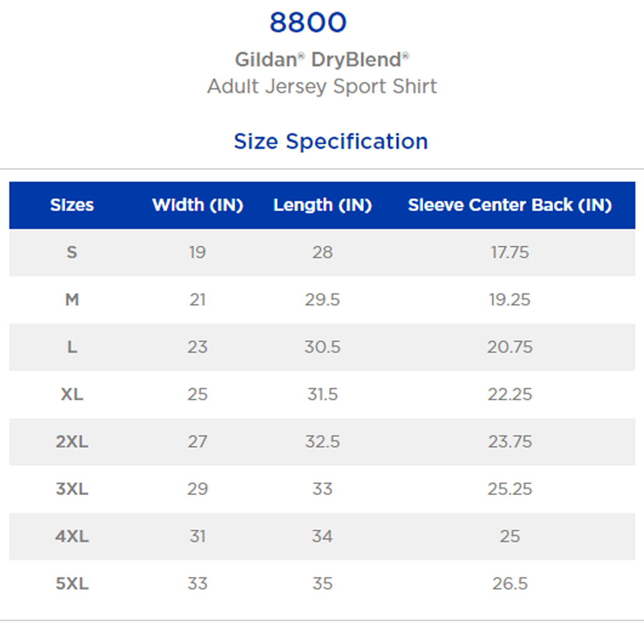Viewport: 644px width, 644px height.
Task: Select the XL size row label
Action: point(72,394)
